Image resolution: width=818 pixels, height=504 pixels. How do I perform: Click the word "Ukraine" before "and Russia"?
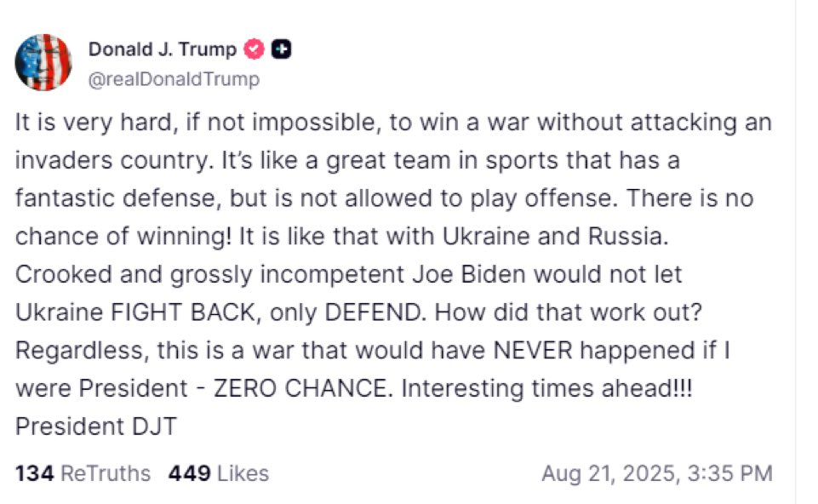(486, 237)
